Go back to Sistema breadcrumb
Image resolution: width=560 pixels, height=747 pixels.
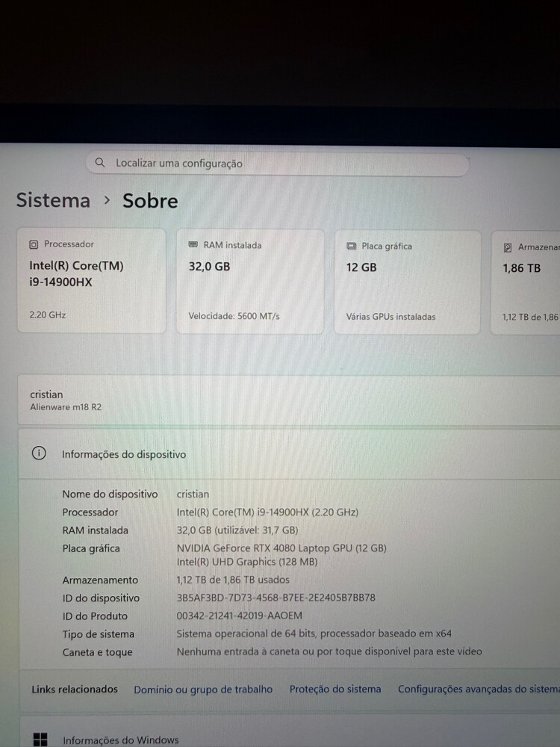pos(53,200)
